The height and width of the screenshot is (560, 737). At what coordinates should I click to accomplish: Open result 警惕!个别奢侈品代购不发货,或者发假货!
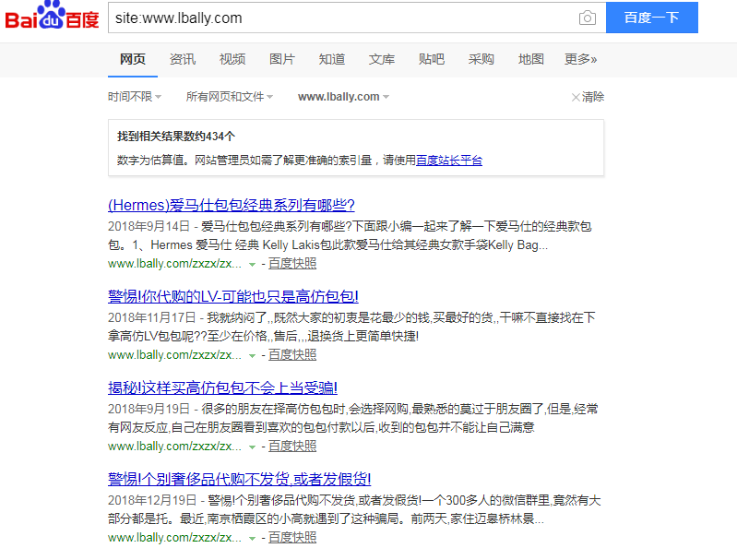click(239, 479)
